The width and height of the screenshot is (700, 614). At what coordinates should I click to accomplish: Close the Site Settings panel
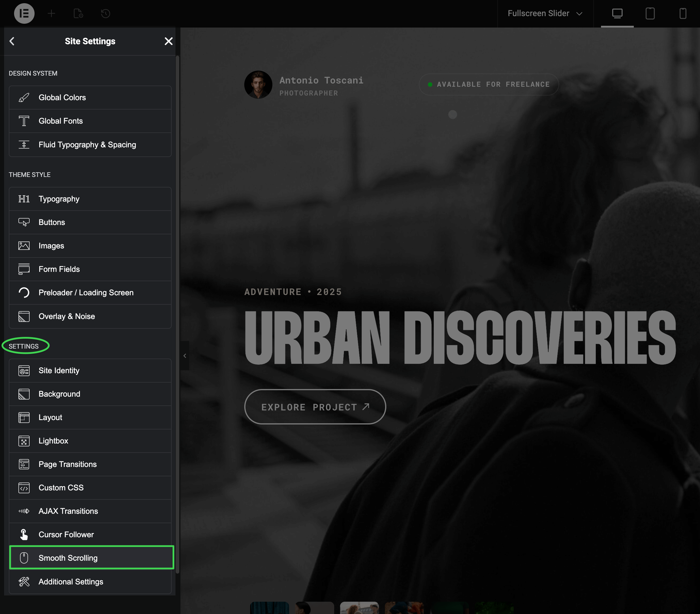[x=168, y=41]
